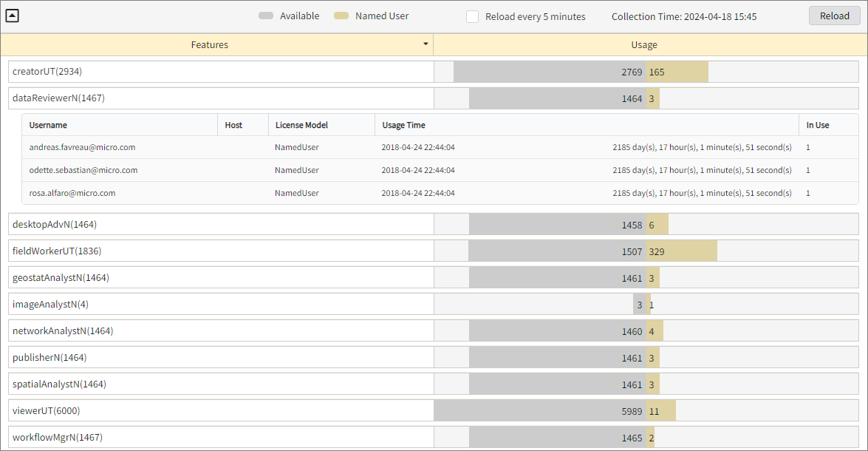This screenshot has height=451, width=868.
Task: Click the Named User tan legend swatch
Action: [343, 15]
